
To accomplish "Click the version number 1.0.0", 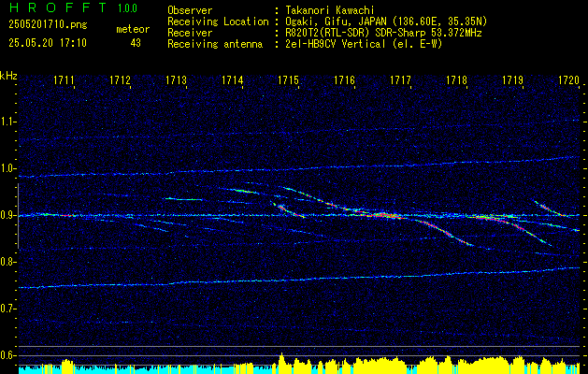I will pos(127,8).
